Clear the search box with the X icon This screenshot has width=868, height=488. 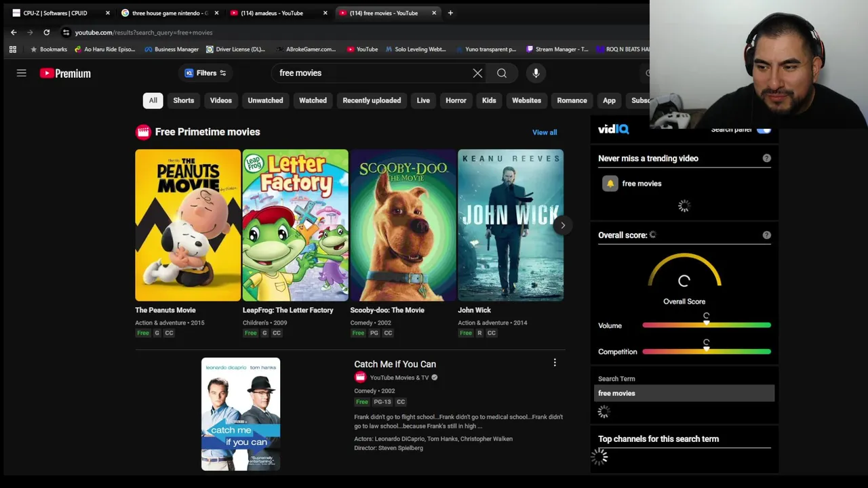(477, 73)
